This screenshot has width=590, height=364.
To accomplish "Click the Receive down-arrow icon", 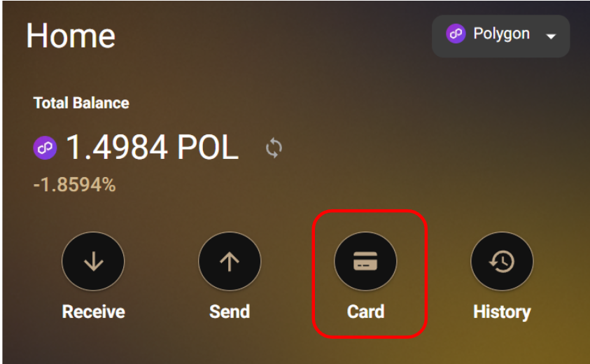I will [93, 261].
